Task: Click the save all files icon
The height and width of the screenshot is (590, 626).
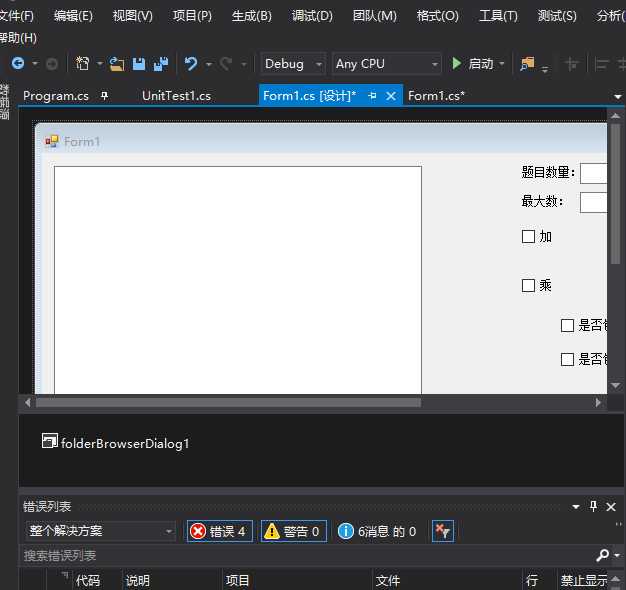Action: 161,64
